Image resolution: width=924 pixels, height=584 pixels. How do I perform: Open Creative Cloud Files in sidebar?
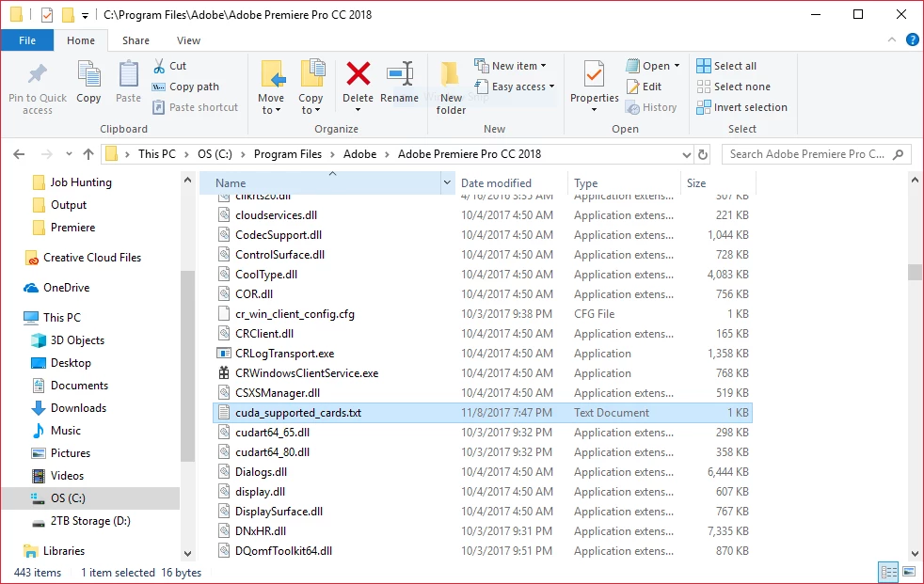click(x=92, y=258)
